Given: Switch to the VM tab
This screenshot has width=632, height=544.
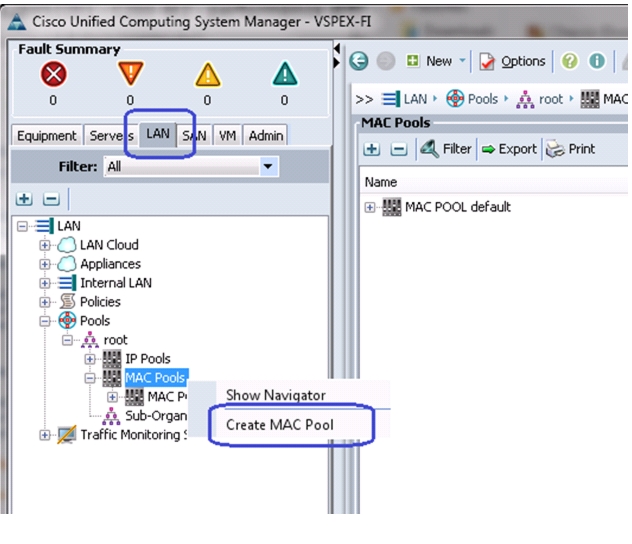Looking at the screenshot, I should (227, 136).
